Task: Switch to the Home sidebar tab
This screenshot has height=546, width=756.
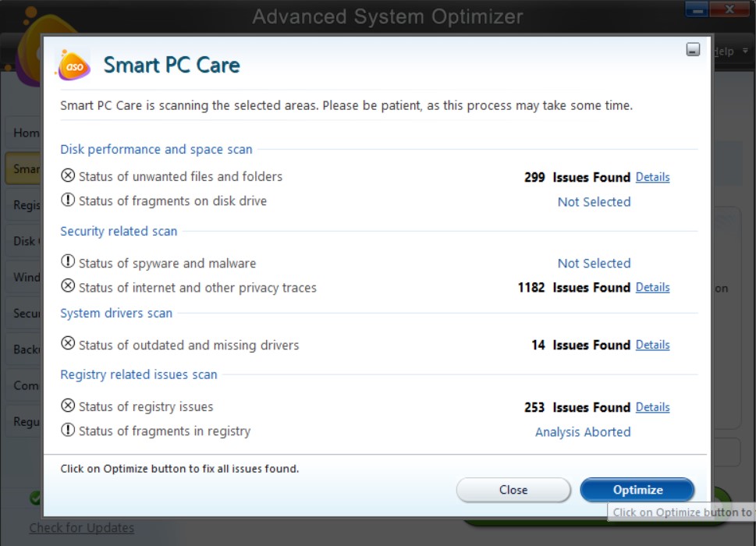Action: 23,133
